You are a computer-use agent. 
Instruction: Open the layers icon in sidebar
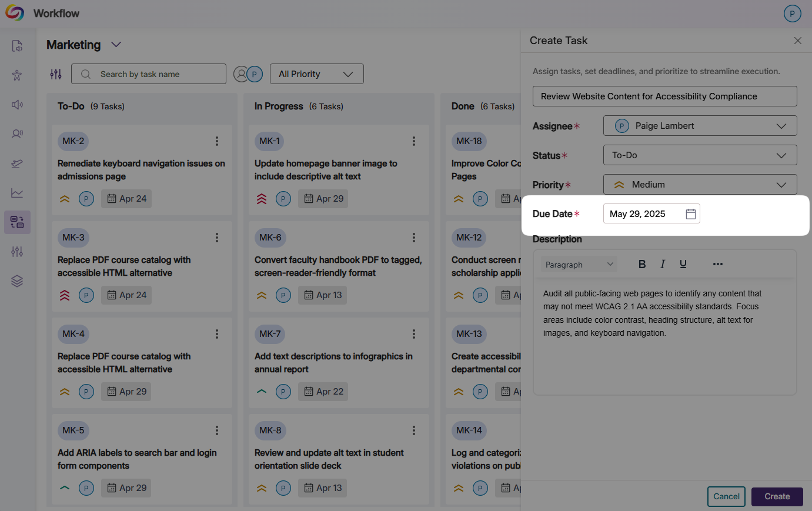(17, 281)
